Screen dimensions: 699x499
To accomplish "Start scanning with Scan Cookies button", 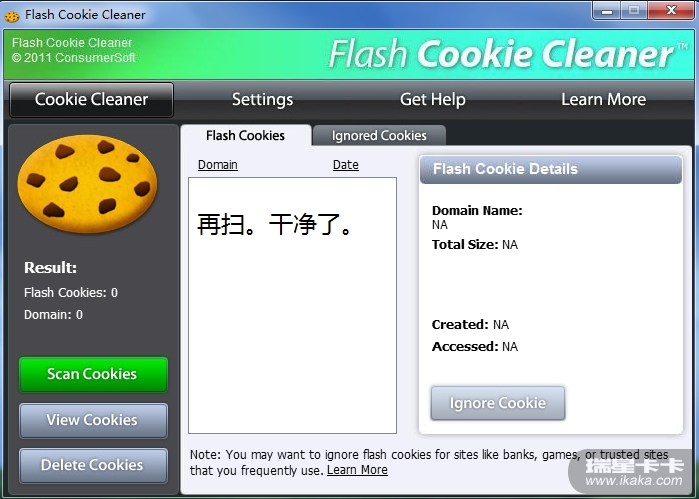I will pos(93,374).
